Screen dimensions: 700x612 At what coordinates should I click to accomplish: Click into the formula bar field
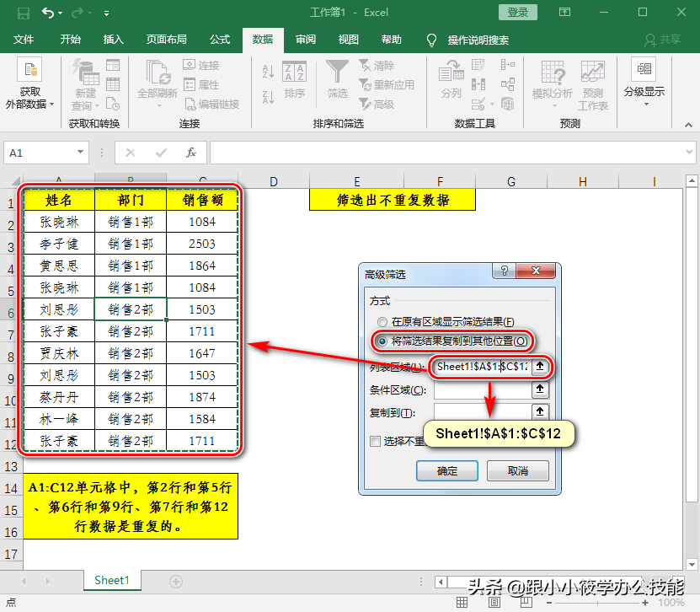point(447,153)
